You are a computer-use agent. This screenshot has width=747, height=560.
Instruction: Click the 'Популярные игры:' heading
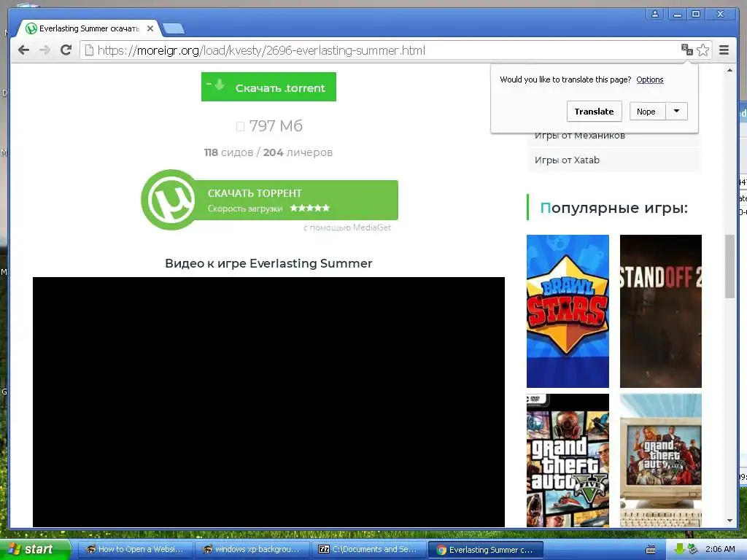[614, 208]
